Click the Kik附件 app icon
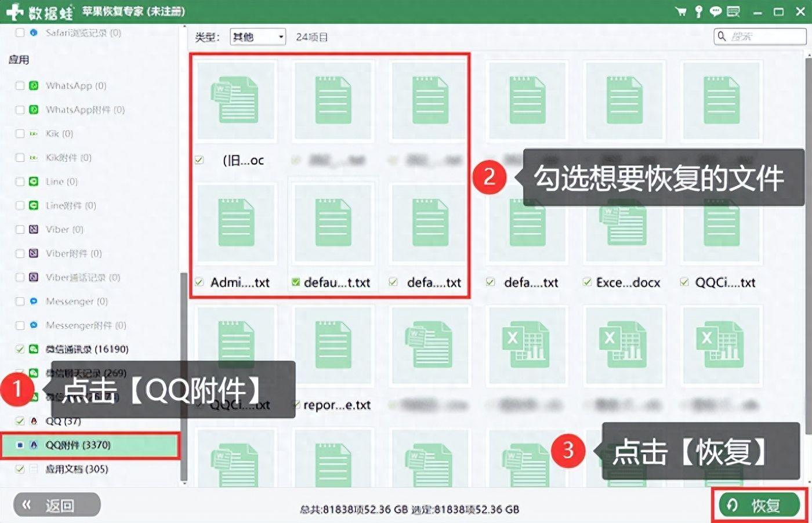812x523 pixels. point(34,158)
